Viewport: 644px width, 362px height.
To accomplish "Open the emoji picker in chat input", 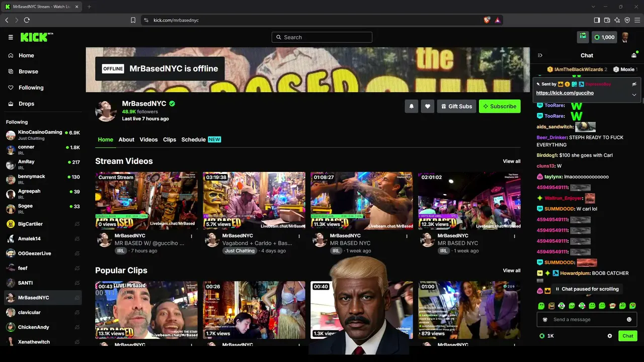I will (x=629, y=319).
